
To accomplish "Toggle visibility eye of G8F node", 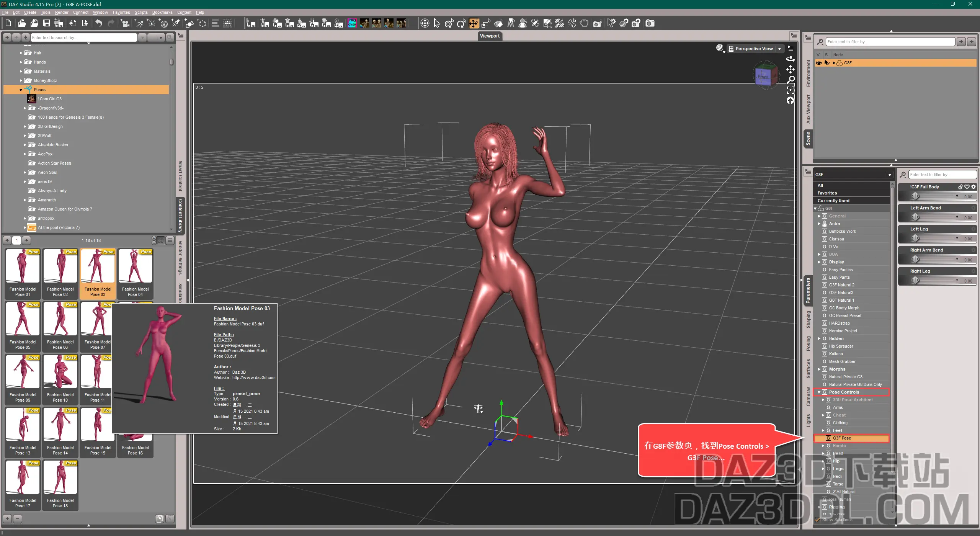I will coord(819,63).
